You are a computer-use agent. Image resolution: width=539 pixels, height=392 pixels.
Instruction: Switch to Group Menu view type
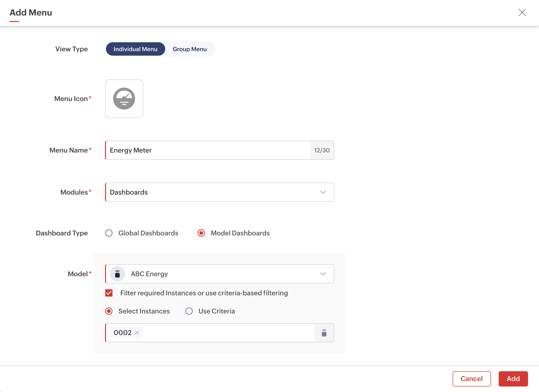click(x=190, y=49)
